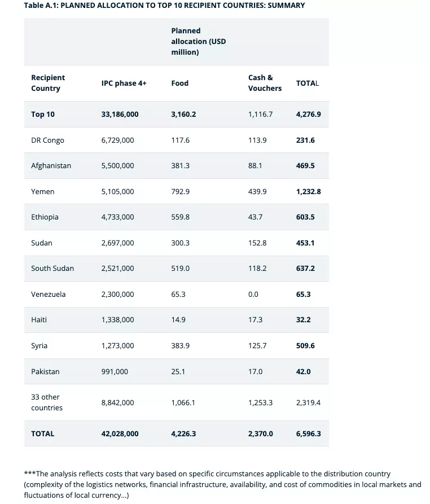Click Ethiopia's IPC figure 4,733,000
This screenshot has width=430, height=504.
(x=117, y=217)
